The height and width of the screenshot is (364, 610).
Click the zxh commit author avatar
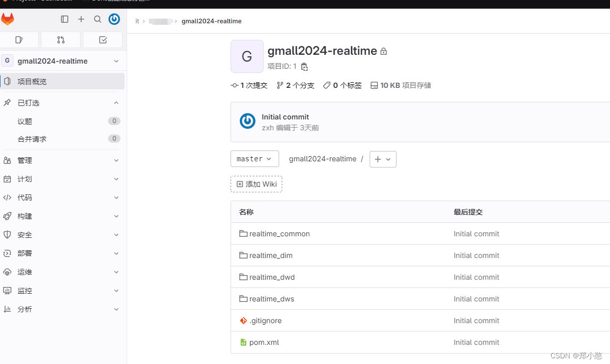coord(248,121)
